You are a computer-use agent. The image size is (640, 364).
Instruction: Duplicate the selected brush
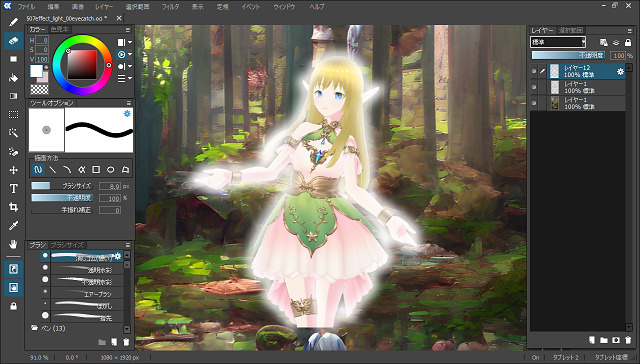[x=114, y=342]
